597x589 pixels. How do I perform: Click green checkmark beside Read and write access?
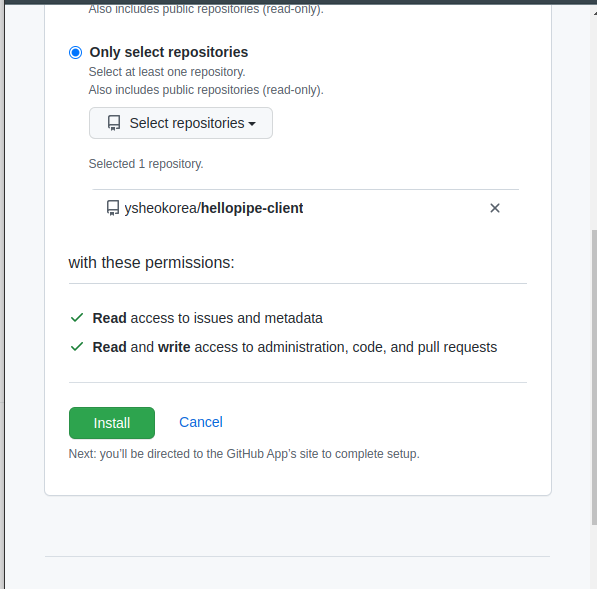tap(77, 346)
